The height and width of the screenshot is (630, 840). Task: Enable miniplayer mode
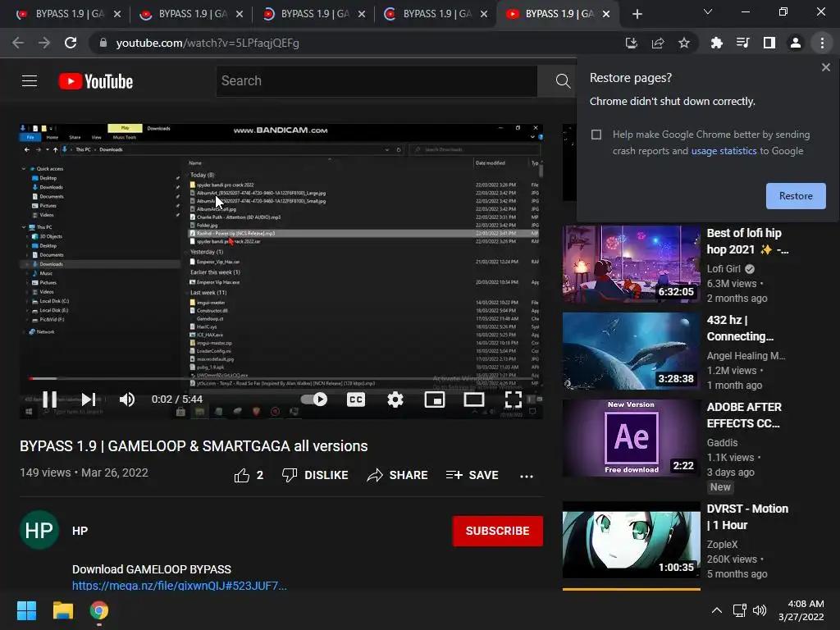435,399
